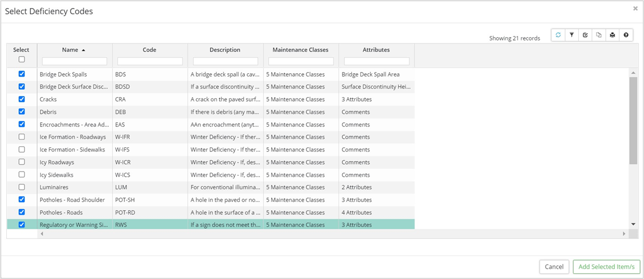
Task: Click the vertical scrollbar thumb
Action: pos(633,120)
